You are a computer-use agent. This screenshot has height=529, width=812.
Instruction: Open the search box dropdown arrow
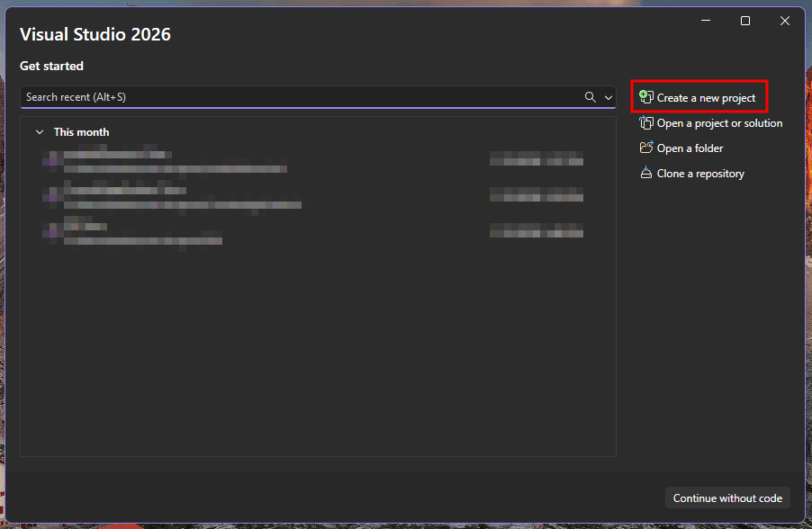tap(609, 97)
